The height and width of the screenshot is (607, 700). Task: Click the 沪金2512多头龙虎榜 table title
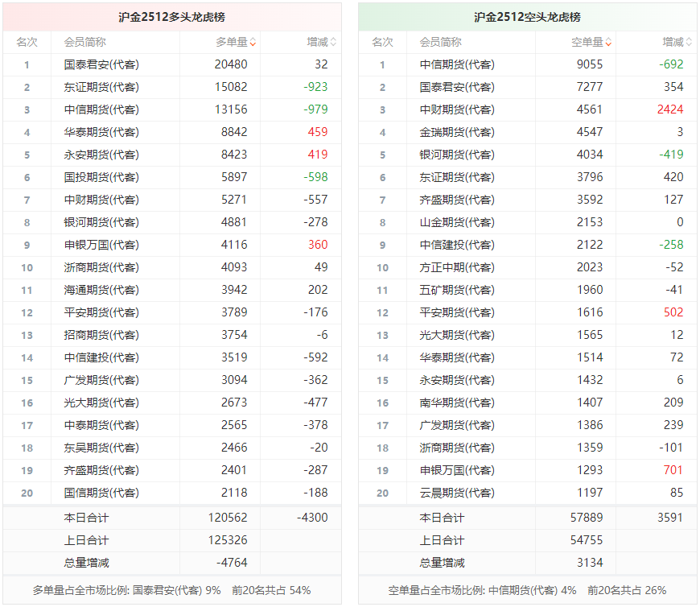(x=172, y=17)
